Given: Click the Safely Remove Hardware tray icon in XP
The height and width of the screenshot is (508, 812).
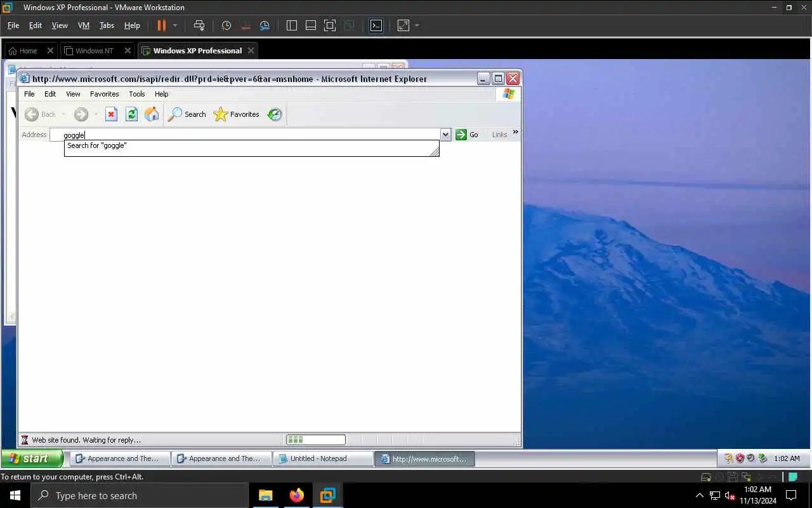Looking at the screenshot, I should pos(763,458).
